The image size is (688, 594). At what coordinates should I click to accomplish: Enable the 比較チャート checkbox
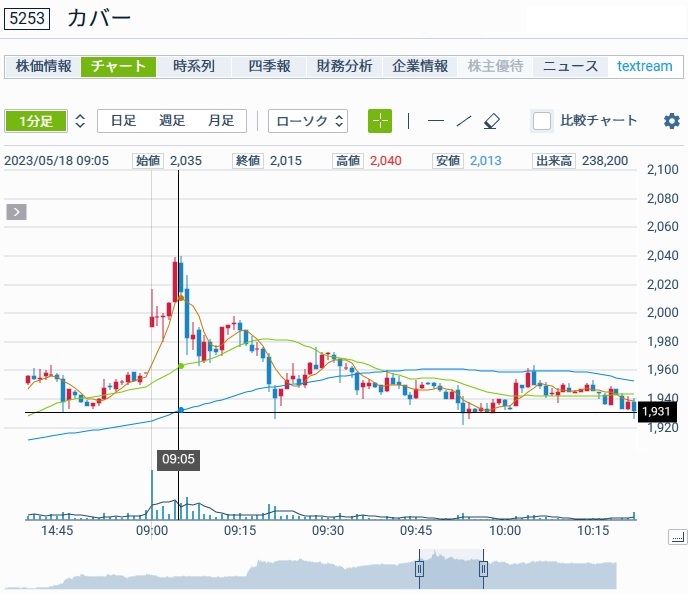coord(542,121)
